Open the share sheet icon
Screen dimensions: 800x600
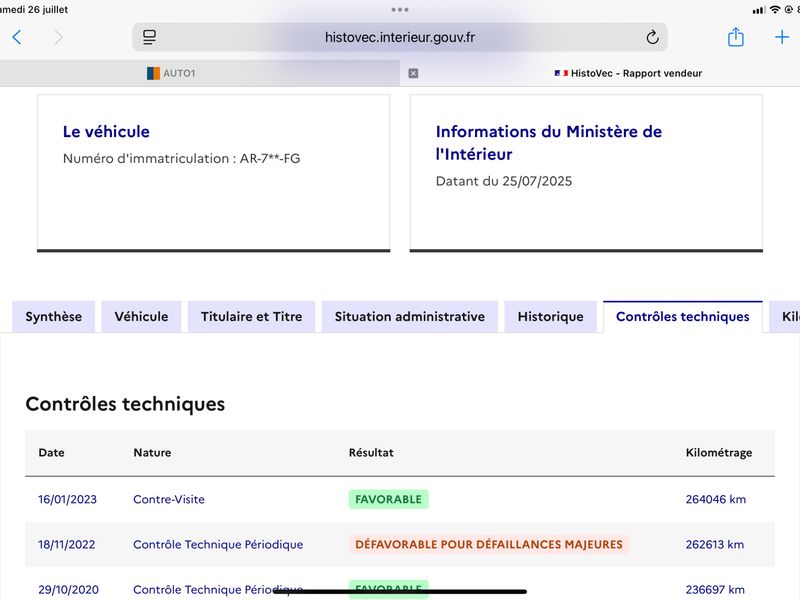[735, 37]
